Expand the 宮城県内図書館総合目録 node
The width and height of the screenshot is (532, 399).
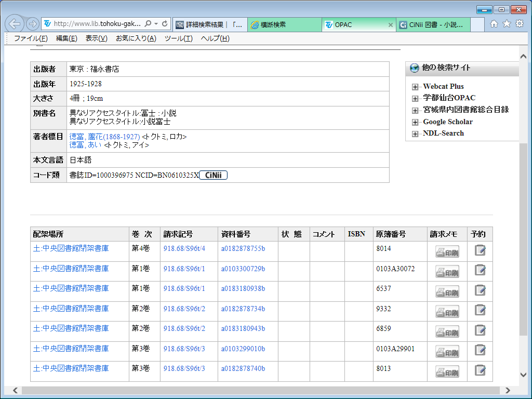[x=415, y=110]
